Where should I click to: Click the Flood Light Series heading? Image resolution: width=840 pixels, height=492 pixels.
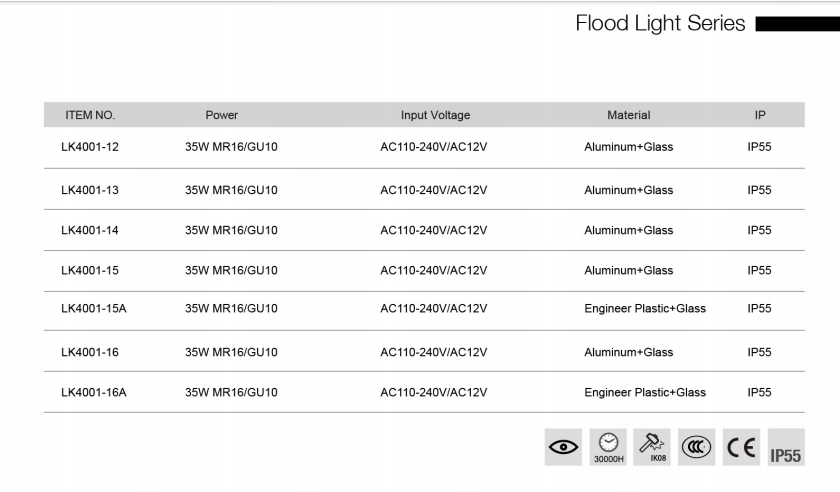pos(660,23)
